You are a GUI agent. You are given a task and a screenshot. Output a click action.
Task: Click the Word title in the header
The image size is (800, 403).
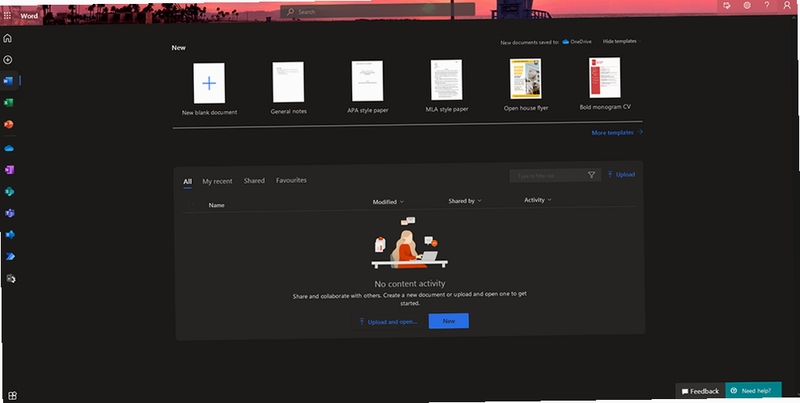click(x=29, y=16)
